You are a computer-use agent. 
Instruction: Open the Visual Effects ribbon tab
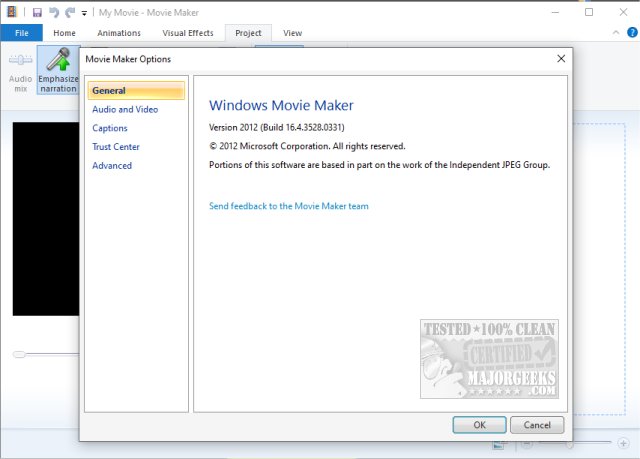pyautogui.click(x=188, y=33)
